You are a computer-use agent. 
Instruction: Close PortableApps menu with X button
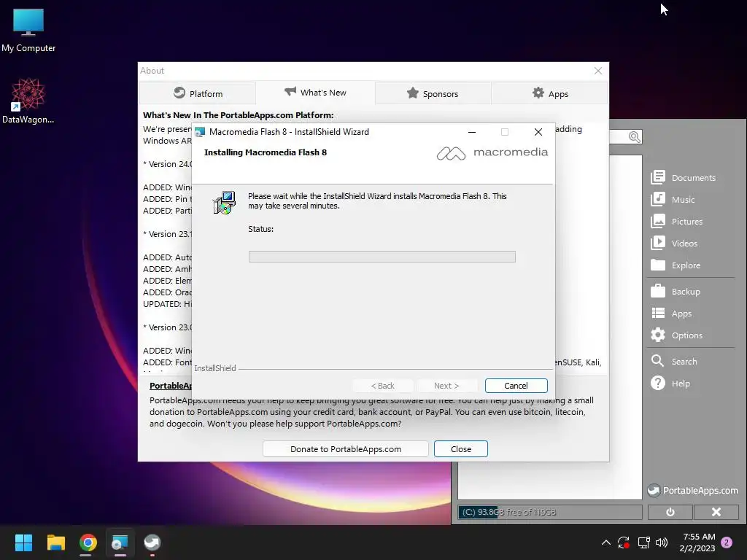pyautogui.click(x=716, y=512)
